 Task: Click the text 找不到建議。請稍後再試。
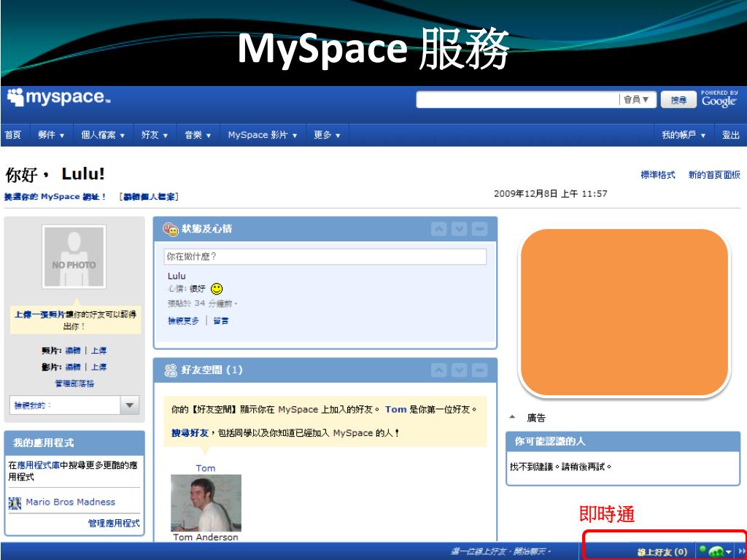tap(561, 467)
